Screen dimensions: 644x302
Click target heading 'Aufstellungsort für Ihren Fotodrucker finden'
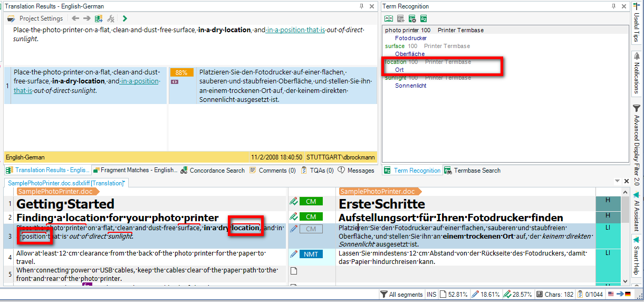(x=450, y=218)
